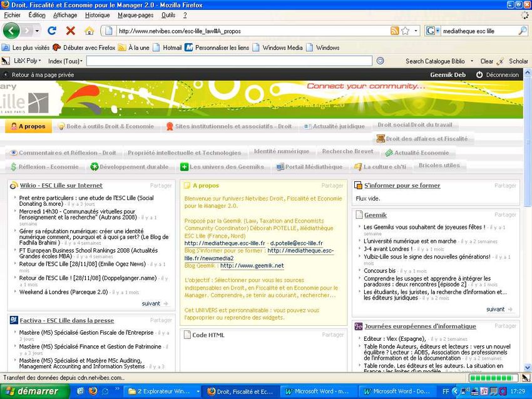Viewport: 532px width, 399px height.
Task: Click the Journées européennes widget icon
Action: tap(358, 326)
